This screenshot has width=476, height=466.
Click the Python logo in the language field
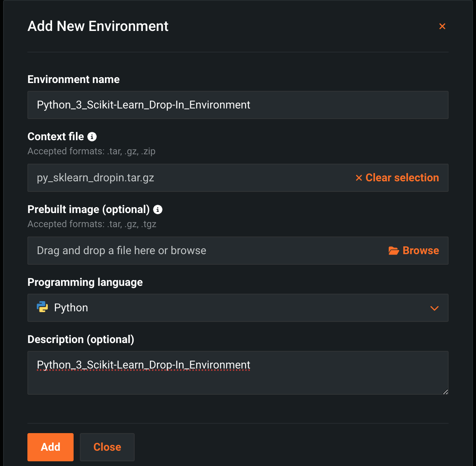tap(42, 307)
